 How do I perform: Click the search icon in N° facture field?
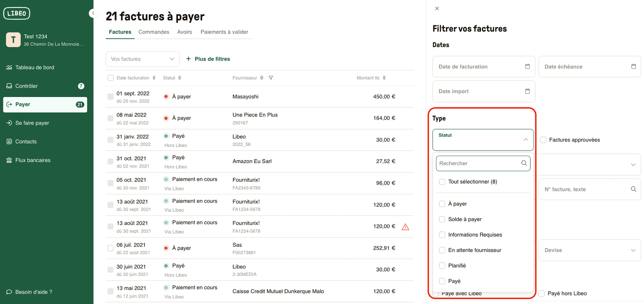(x=633, y=189)
